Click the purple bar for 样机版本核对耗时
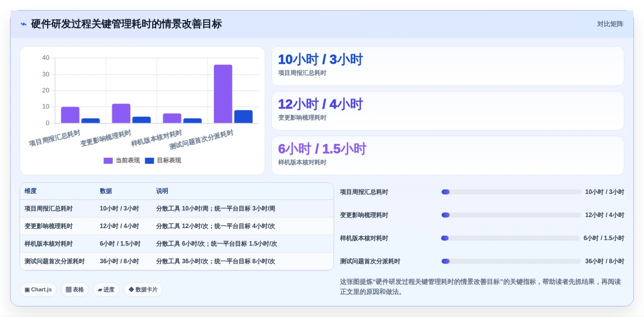Image resolution: width=644 pixels, height=317 pixels. click(x=172, y=119)
